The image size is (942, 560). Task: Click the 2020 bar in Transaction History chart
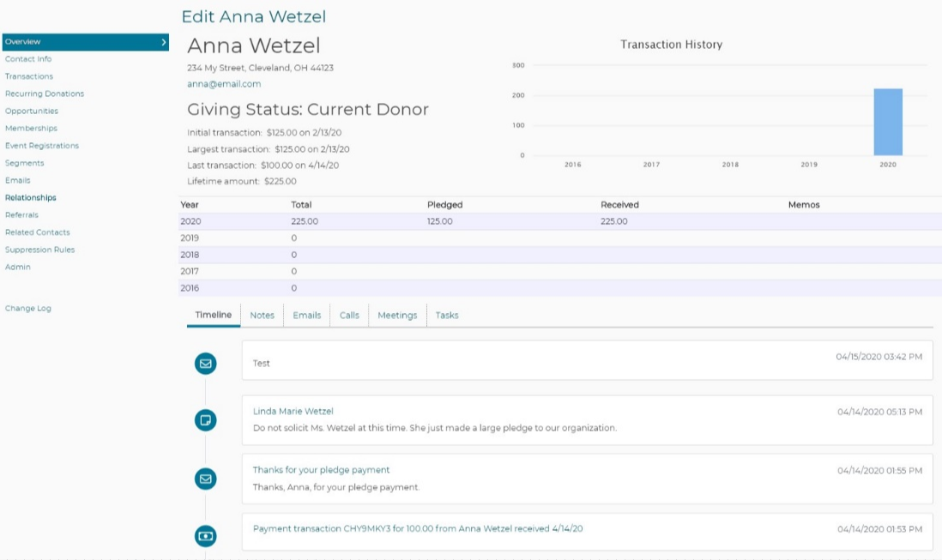888,122
